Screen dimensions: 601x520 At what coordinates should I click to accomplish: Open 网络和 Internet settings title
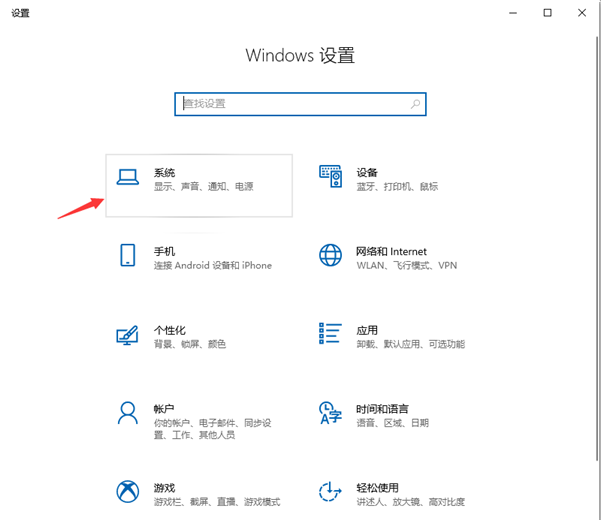391,252
